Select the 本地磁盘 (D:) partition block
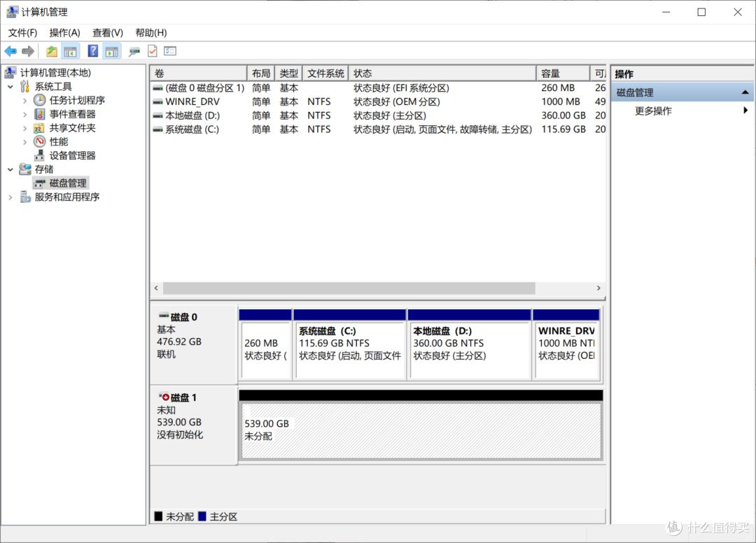 (x=470, y=345)
